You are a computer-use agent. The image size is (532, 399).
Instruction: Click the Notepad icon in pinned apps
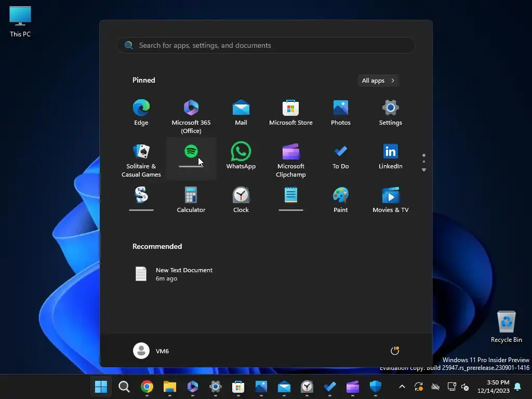click(x=291, y=195)
